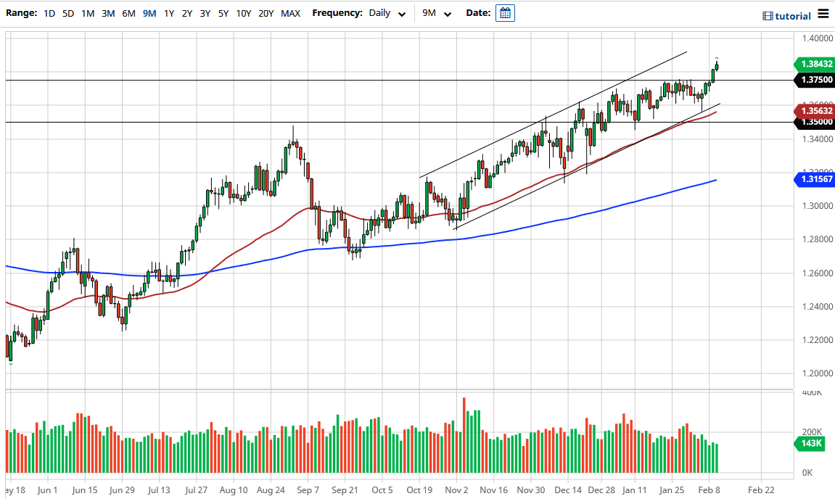Viewport: 835px width, 504px height.
Task: Select the 10Y range
Action: point(243,13)
